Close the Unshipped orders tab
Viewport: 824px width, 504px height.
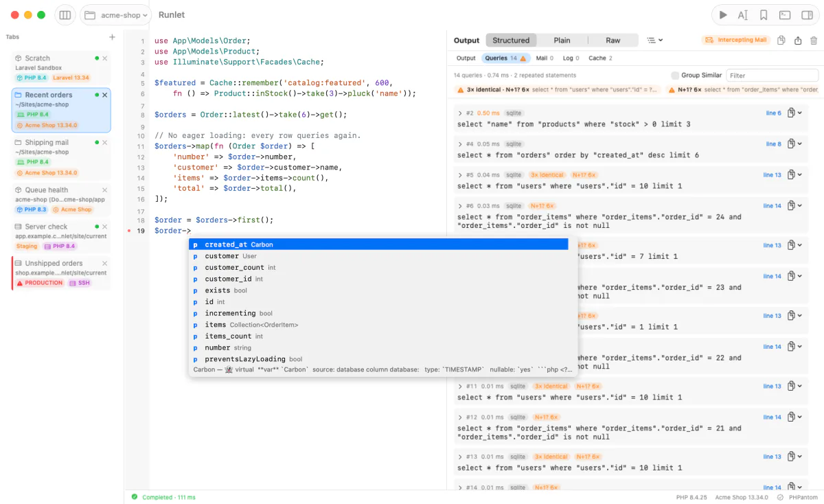[x=105, y=263]
